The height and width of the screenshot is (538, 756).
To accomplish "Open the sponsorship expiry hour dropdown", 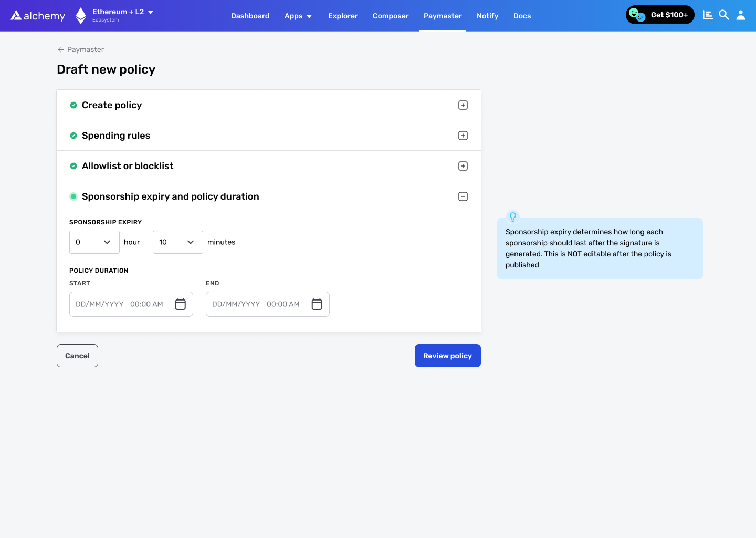I will click(x=94, y=242).
